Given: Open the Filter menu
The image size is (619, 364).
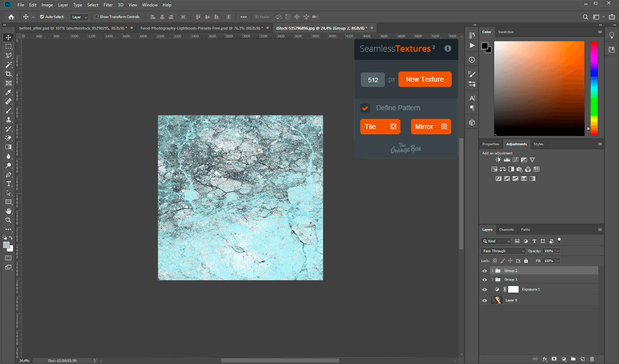Looking at the screenshot, I should tap(108, 5).
